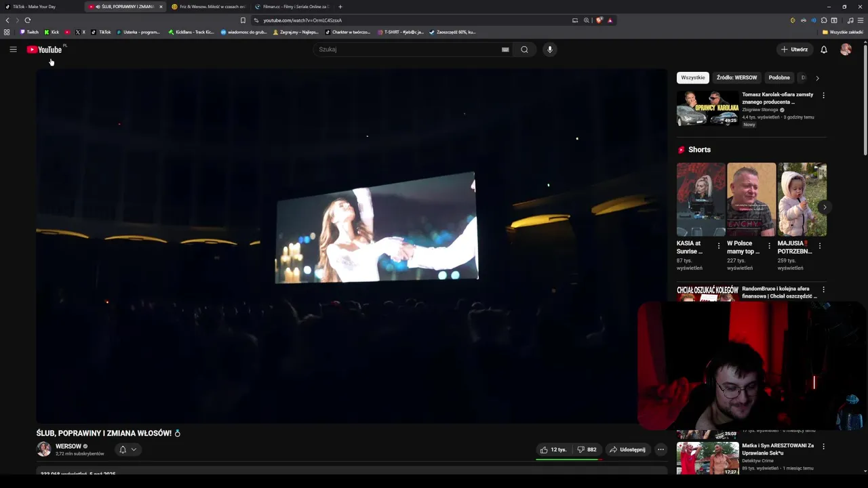Open site settings icon beside URL
The width and height of the screenshot is (868, 488).
(256, 20)
